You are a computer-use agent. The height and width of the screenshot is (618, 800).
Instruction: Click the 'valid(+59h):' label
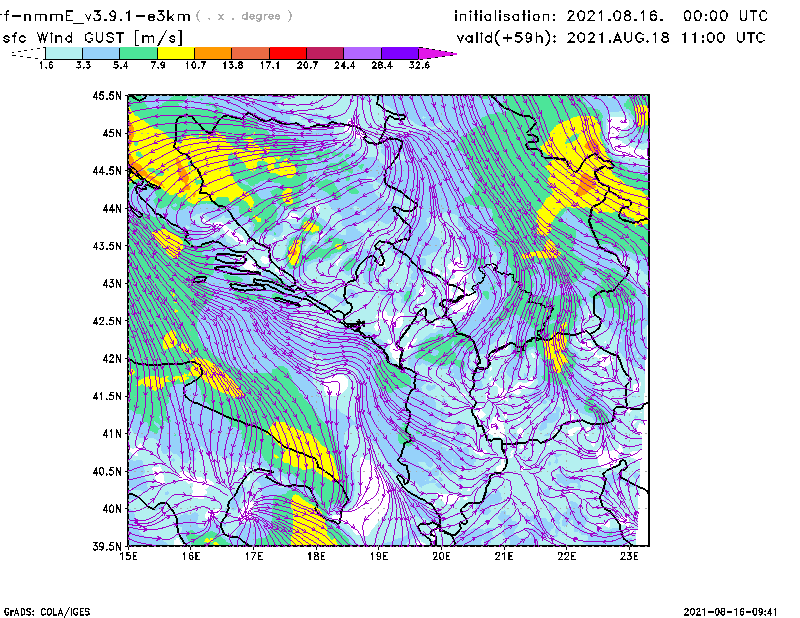click(506, 38)
